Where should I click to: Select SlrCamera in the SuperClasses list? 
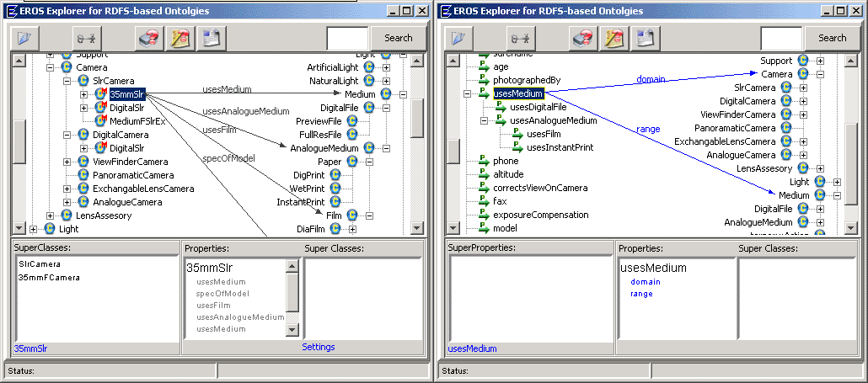[x=39, y=264]
